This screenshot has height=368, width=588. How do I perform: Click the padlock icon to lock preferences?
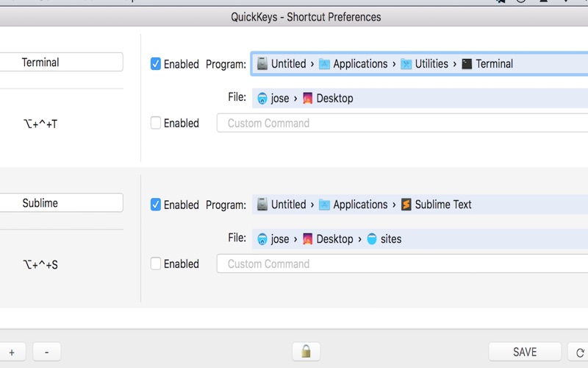click(306, 352)
